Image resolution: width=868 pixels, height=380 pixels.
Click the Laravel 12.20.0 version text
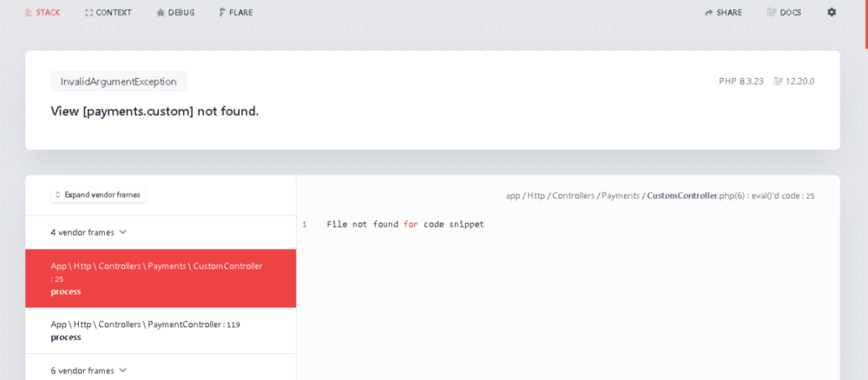click(x=800, y=82)
